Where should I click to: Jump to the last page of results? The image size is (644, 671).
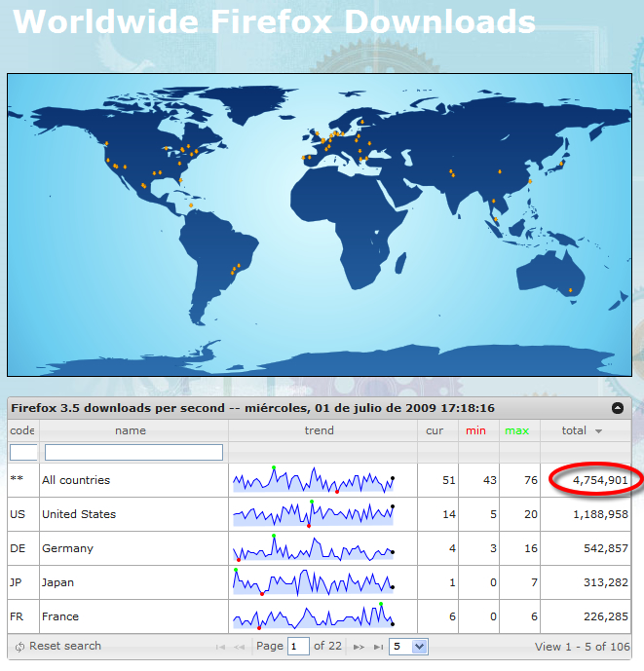378,647
